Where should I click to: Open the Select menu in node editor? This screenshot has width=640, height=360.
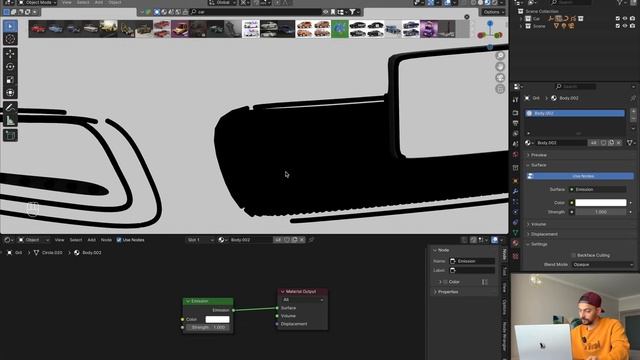[x=76, y=240]
